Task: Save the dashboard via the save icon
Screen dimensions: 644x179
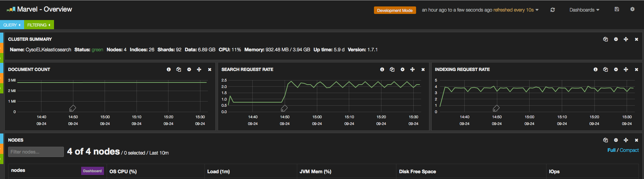Action: click(617, 9)
